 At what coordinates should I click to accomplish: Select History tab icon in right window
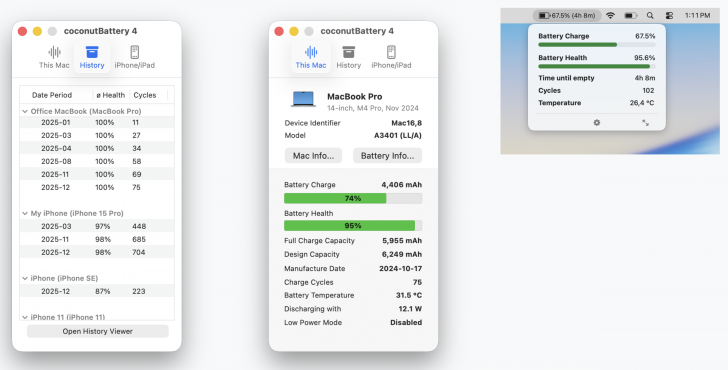(x=349, y=52)
